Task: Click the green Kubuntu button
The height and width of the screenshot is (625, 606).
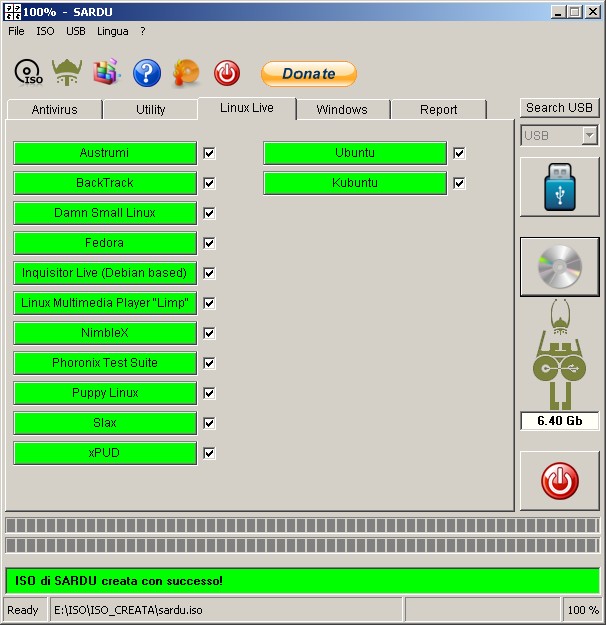Action: [355, 183]
